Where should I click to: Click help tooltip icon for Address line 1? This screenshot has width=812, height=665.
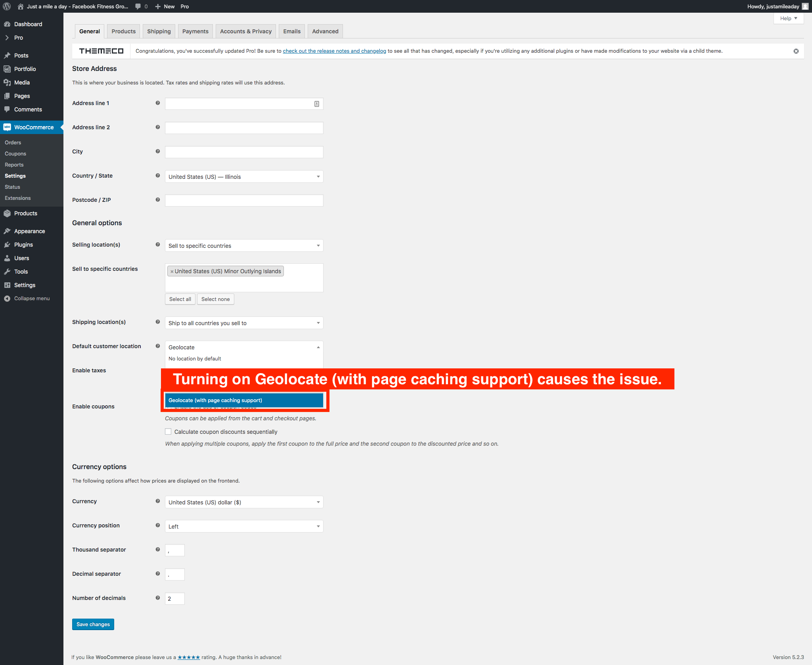[x=158, y=103]
